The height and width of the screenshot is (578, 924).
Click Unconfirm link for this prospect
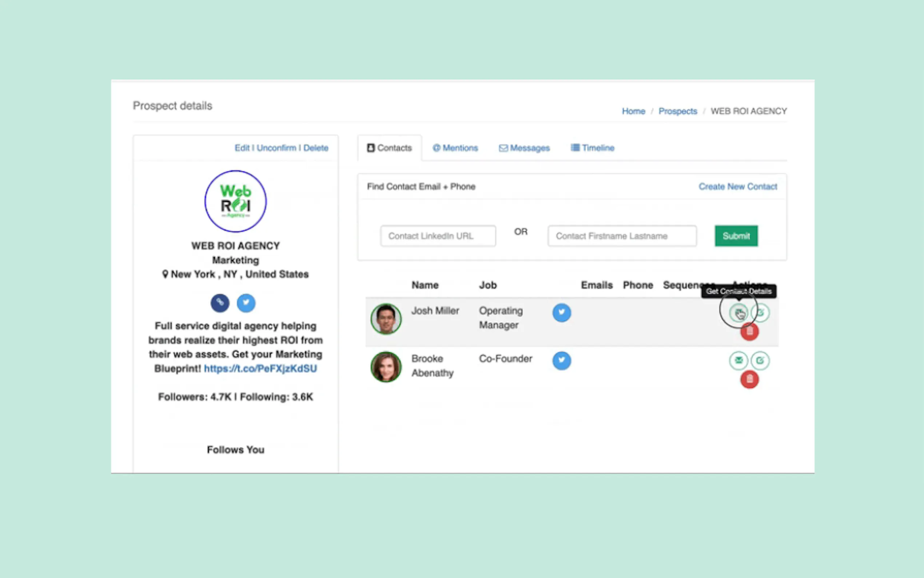tap(276, 148)
